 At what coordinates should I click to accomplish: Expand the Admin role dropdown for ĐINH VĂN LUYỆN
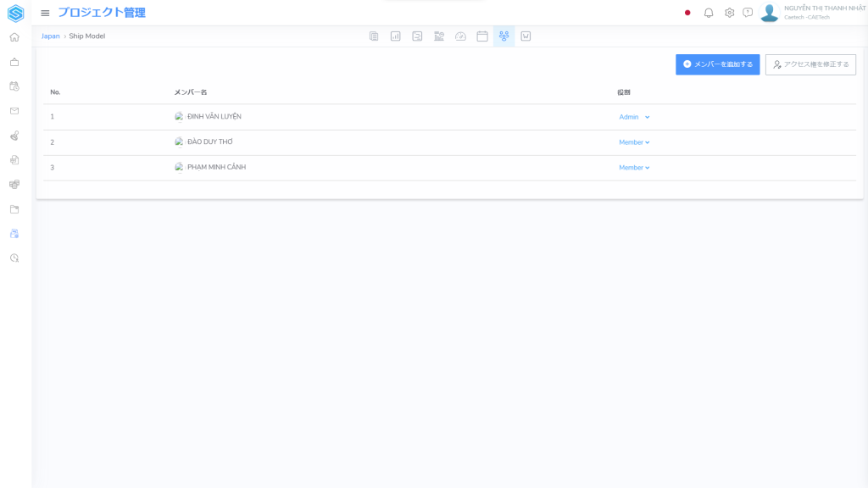tap(634, 117)
